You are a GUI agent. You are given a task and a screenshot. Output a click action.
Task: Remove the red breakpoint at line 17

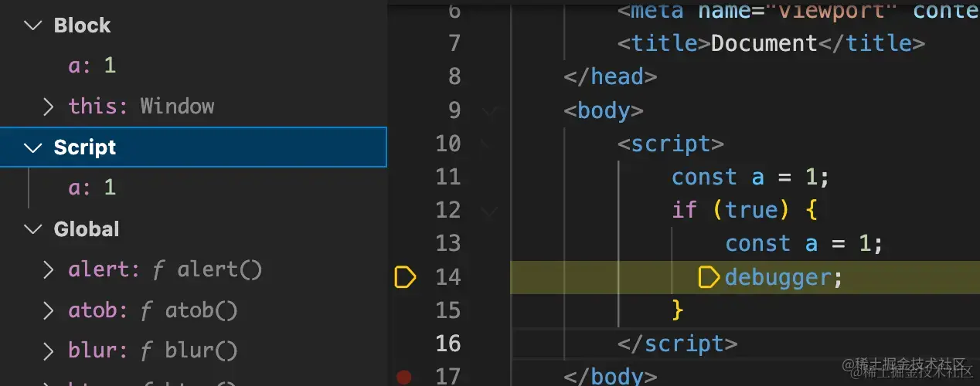coord(403,377)
